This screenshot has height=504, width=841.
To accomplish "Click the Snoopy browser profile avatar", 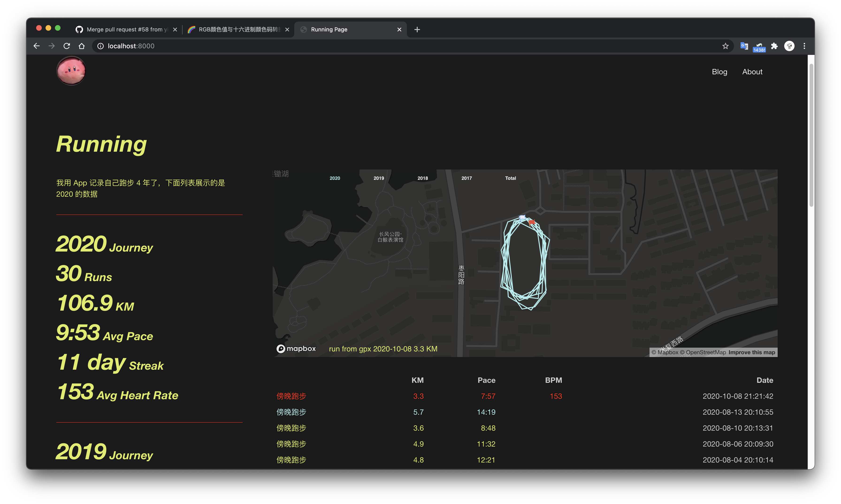I will point(789,46).
